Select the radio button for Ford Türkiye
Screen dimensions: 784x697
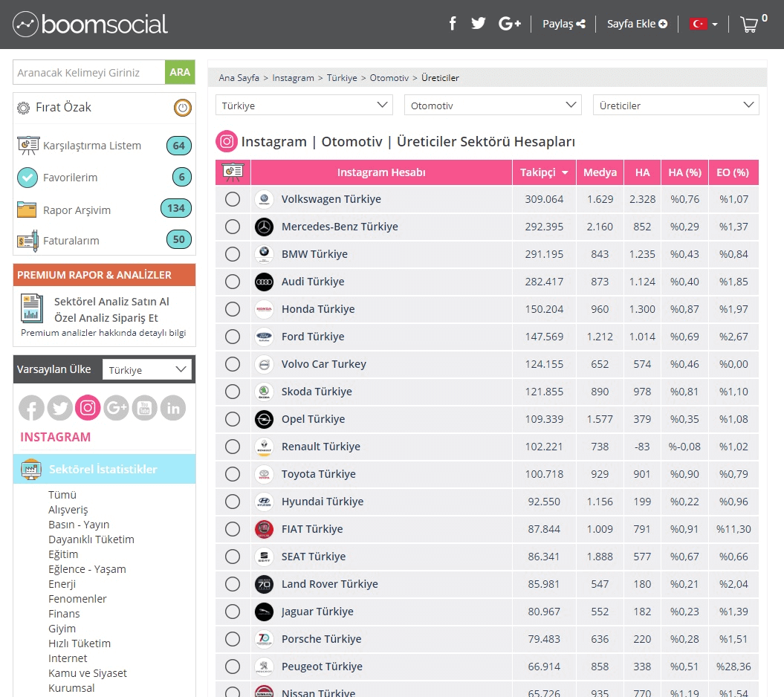(x=233, y=337)
